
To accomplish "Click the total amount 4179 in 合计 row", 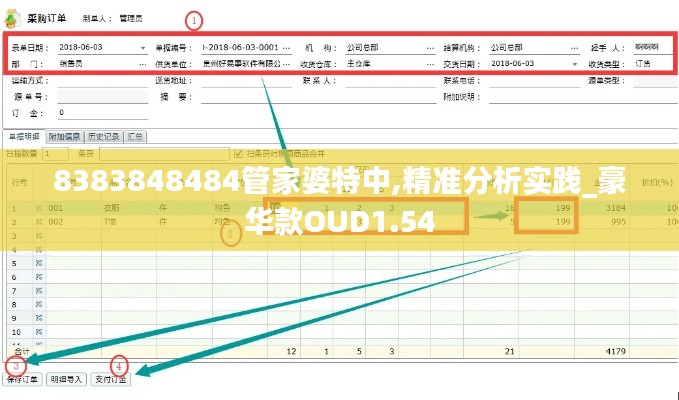I will pos(602,352).
